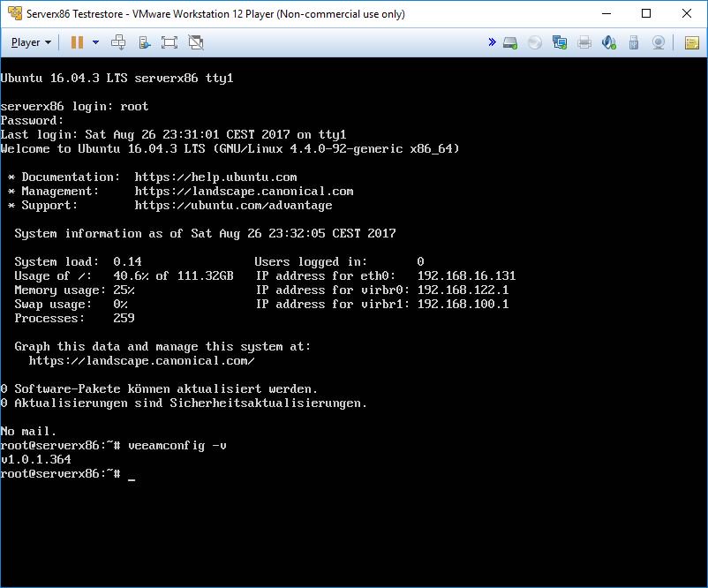The image size is (708, 588).
Task: Click the https://ubuntu.com/advantage text
Action: 233,206
